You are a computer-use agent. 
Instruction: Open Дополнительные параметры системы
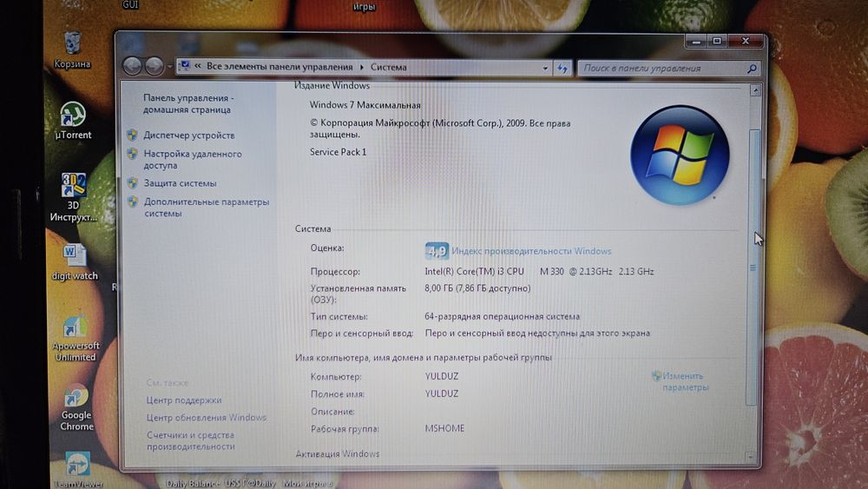pos(207,208)
